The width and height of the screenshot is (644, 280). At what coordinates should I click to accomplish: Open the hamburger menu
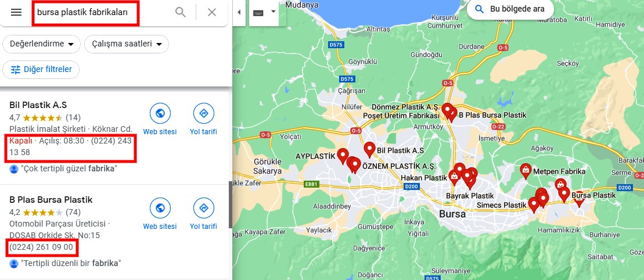coord(16,12)
